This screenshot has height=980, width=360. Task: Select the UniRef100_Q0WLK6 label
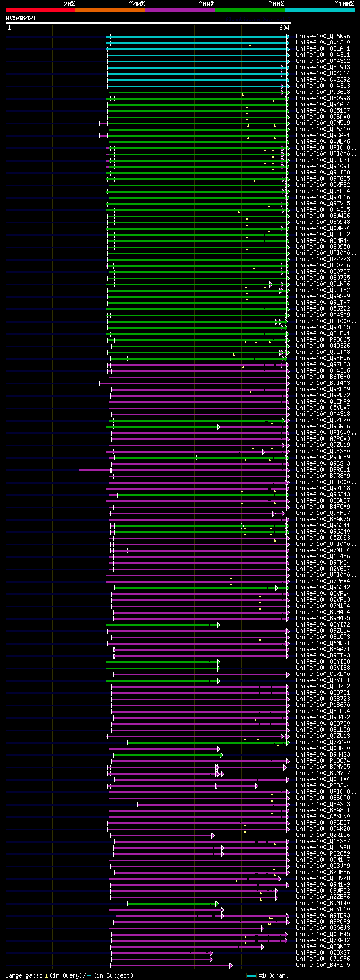pyautogui.click(x=323, y=141)
